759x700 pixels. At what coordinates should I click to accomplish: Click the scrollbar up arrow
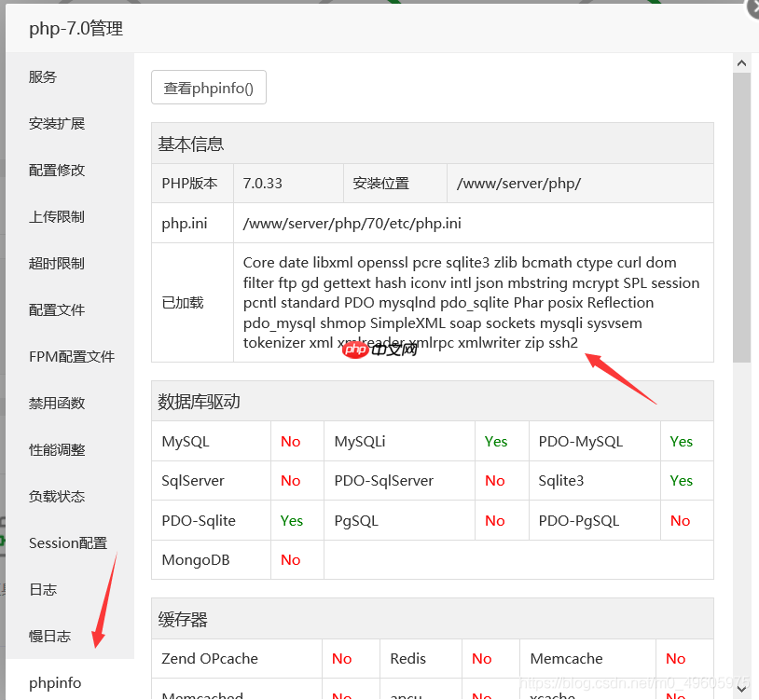click(x=741, y=62)
